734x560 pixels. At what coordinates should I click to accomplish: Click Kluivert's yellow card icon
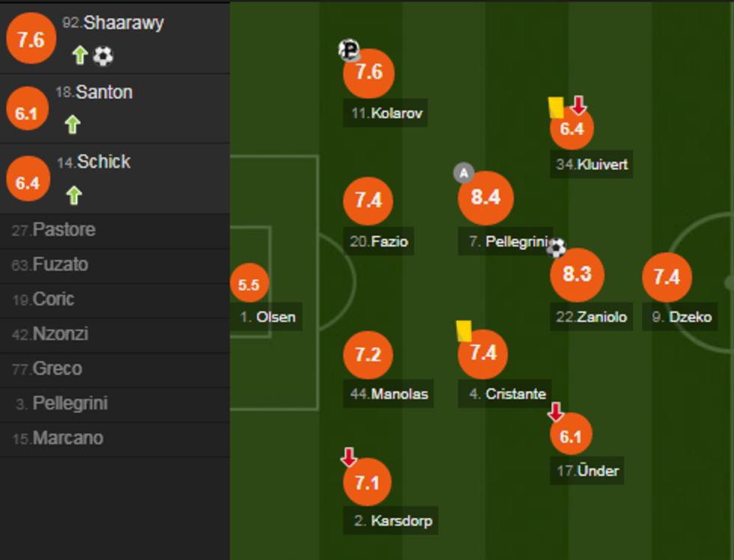click(x=556, y=107)
